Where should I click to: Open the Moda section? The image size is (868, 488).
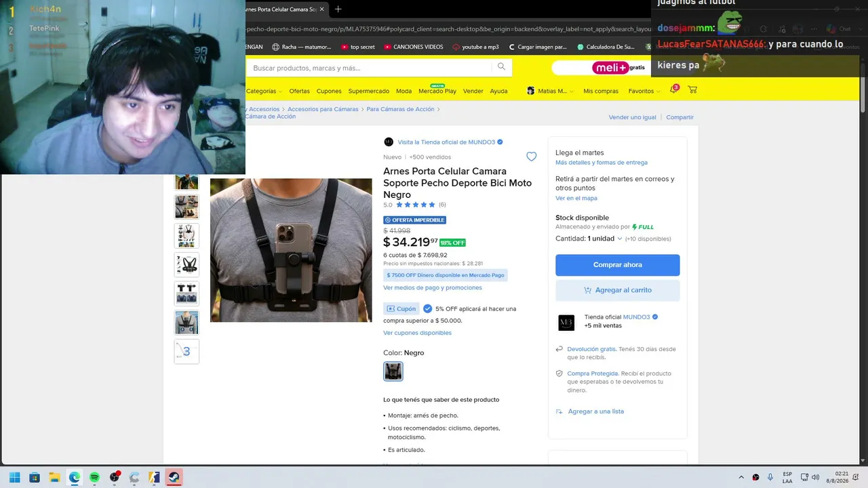tap(403, 91)
